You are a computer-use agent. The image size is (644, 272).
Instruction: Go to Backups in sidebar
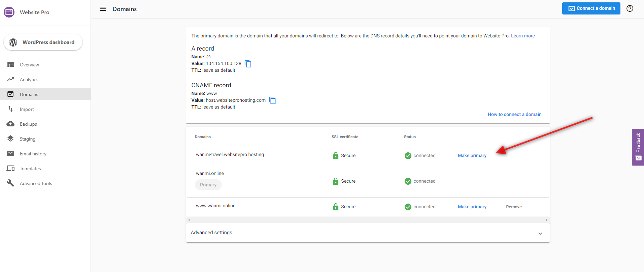click(45, 124)
